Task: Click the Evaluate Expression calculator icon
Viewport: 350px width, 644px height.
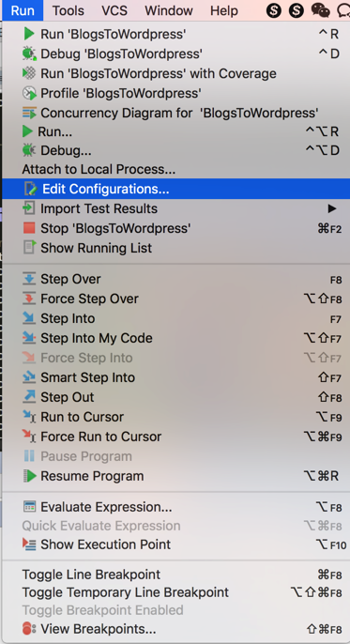Action: pyautogui.click(x=29, y=506)
